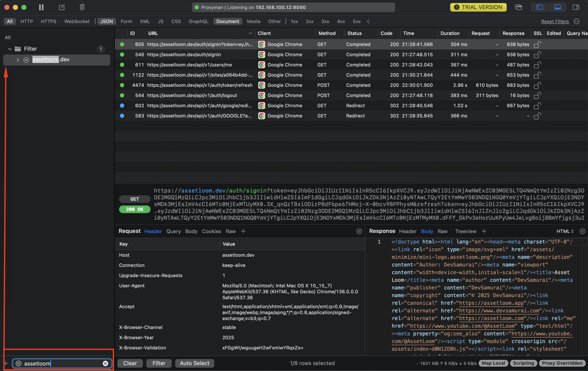The width and height of the screenshot is (588, 371).
Task: Click the SSL lock icon for row 583
Action: [537, 116]
